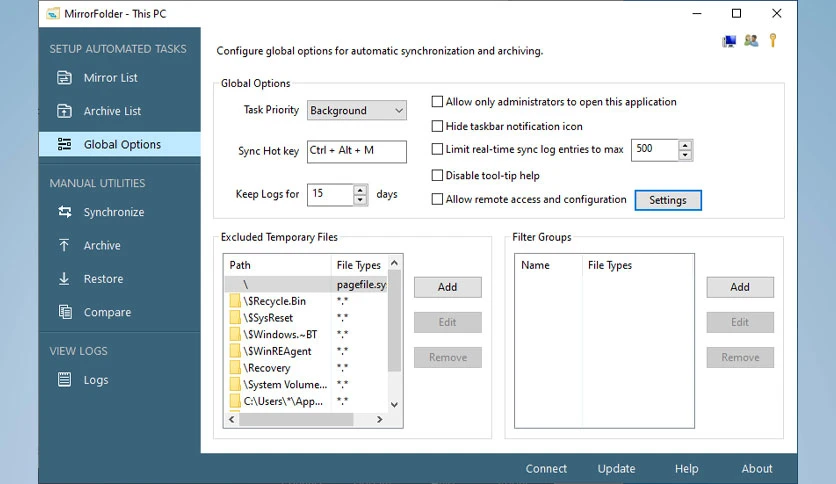Click the \$Windows.~BT folder icon
Image resolution: width=836 pixels, height=484 pixels.
(x=235, y=335)
